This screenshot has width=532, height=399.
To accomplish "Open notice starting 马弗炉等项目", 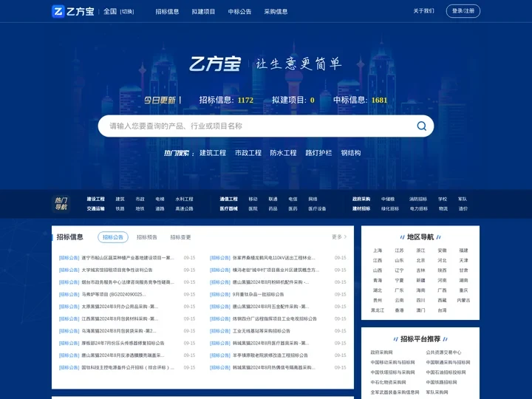I will click(x=114, y=295).
